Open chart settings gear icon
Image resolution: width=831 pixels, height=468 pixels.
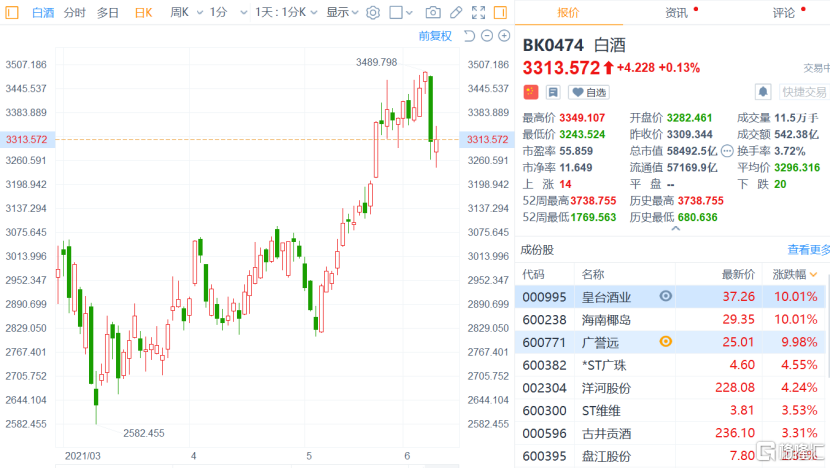click(373, 12)
